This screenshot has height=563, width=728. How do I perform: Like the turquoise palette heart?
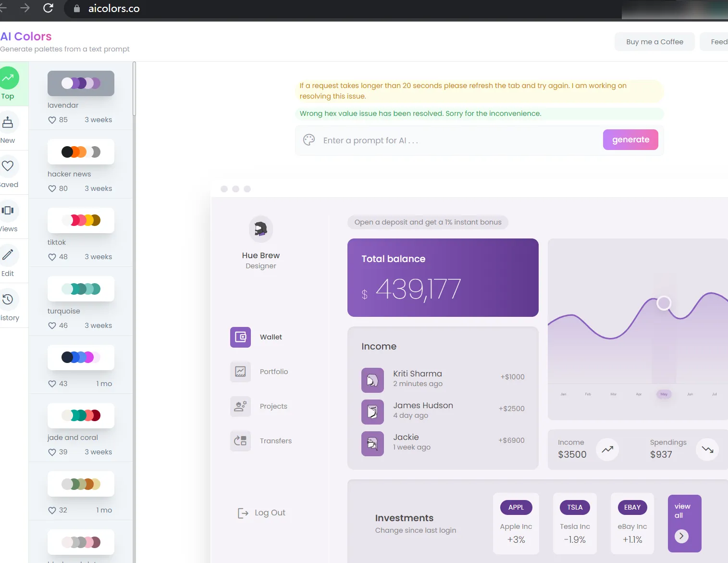(x=52, y=325)
